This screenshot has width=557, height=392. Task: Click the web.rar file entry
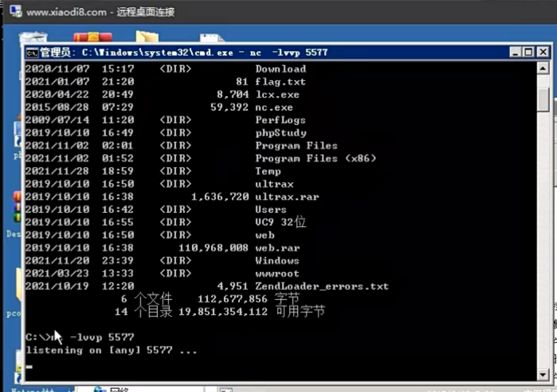click(x=277, y=248)
